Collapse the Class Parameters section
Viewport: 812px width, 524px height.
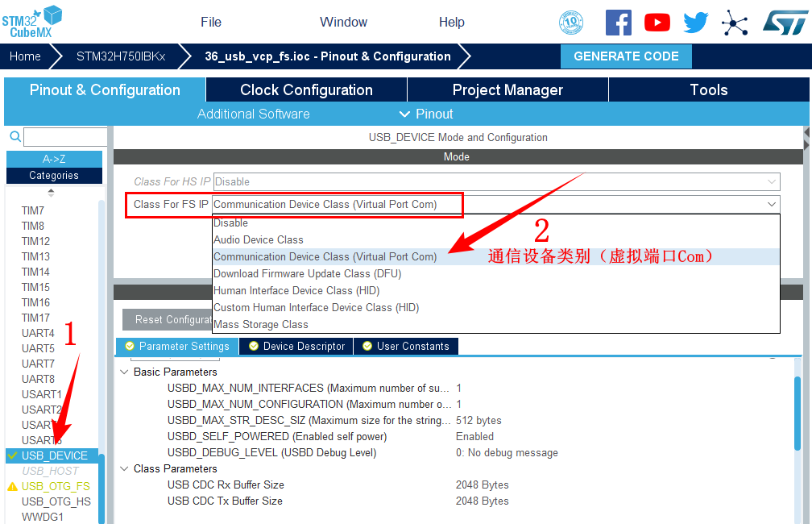pyautogui.click(x=124, y=469)
